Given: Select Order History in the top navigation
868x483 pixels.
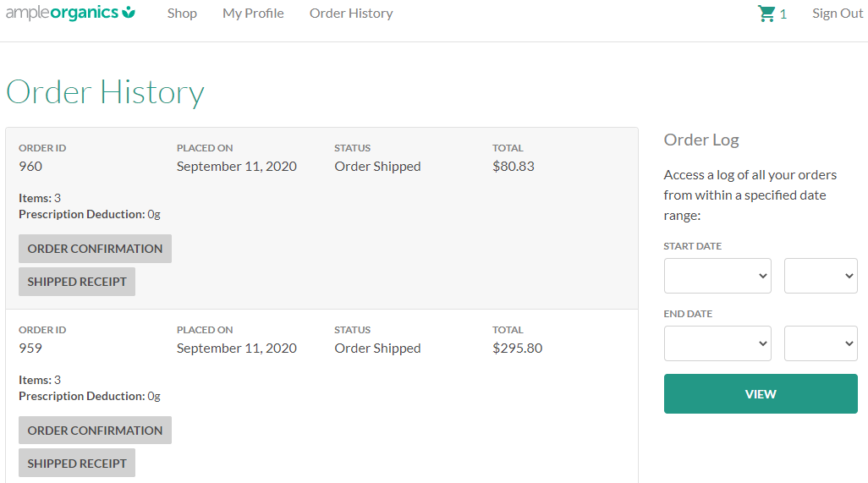Looking at the screenshot, I should click(x=351, y=14).
